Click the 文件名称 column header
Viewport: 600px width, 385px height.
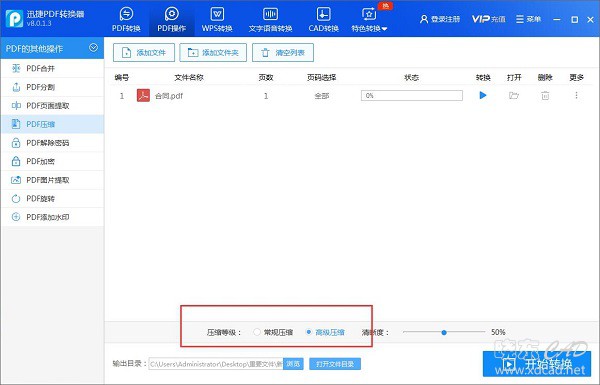coord(189,77)
